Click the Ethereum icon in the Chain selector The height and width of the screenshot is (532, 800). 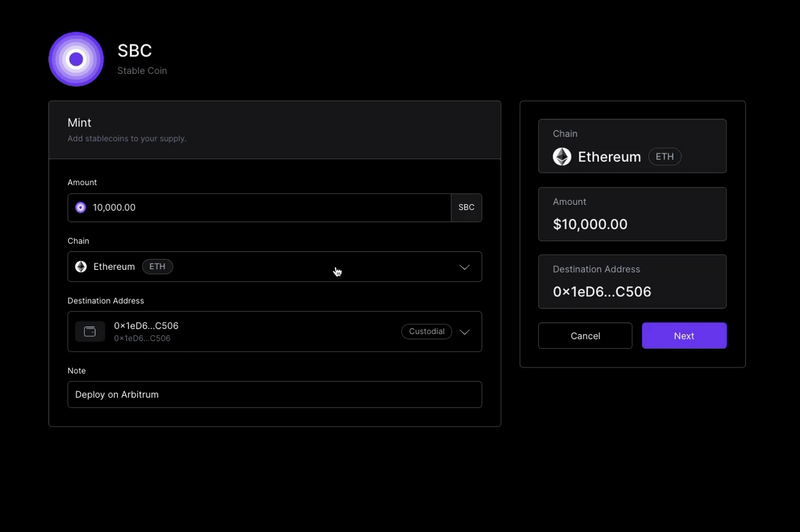pos(81,267)
